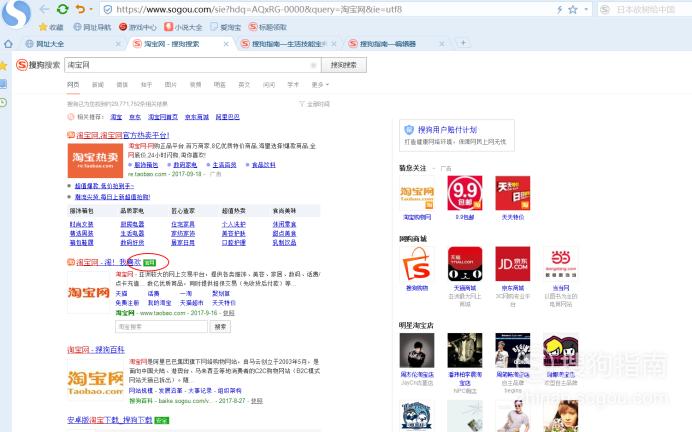Reload the page with the green refresh icon
Viewport: 692px width, 432px height.
click(63, 9)
